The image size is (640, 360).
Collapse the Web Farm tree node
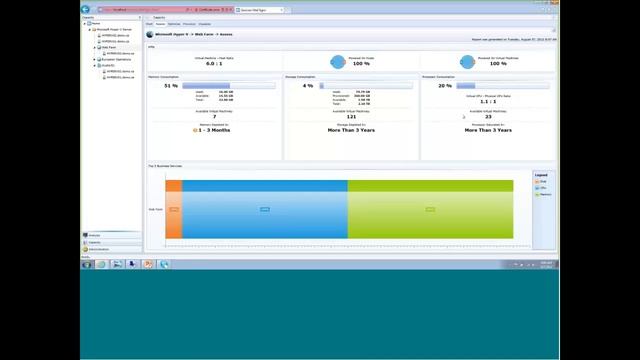pyautogui.click(x=95, y=47)
